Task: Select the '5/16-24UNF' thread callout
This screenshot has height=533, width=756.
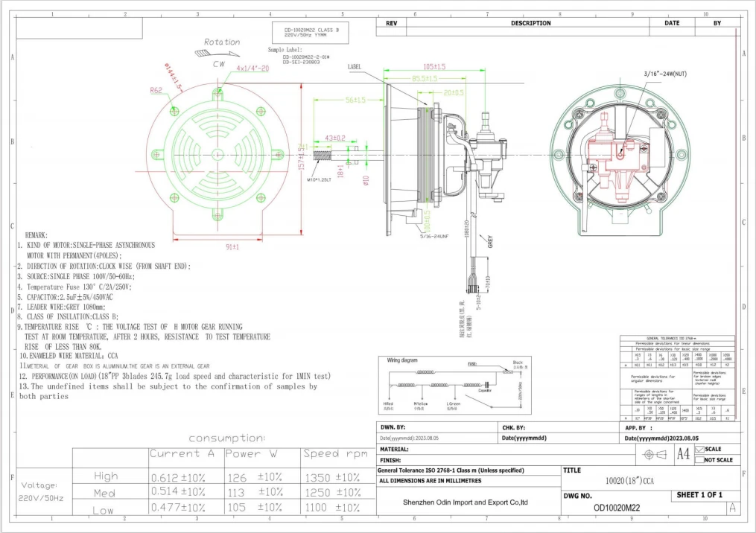Action: [x=434, y=237]
